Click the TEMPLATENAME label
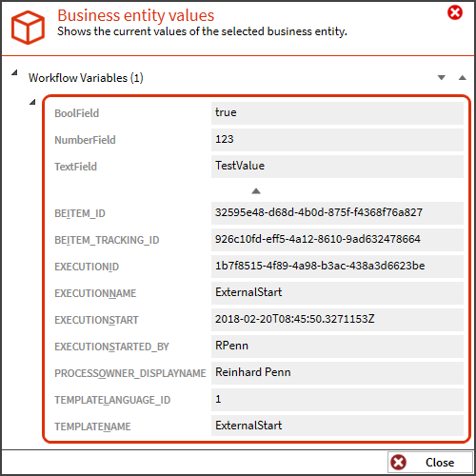 click(92, 426)
